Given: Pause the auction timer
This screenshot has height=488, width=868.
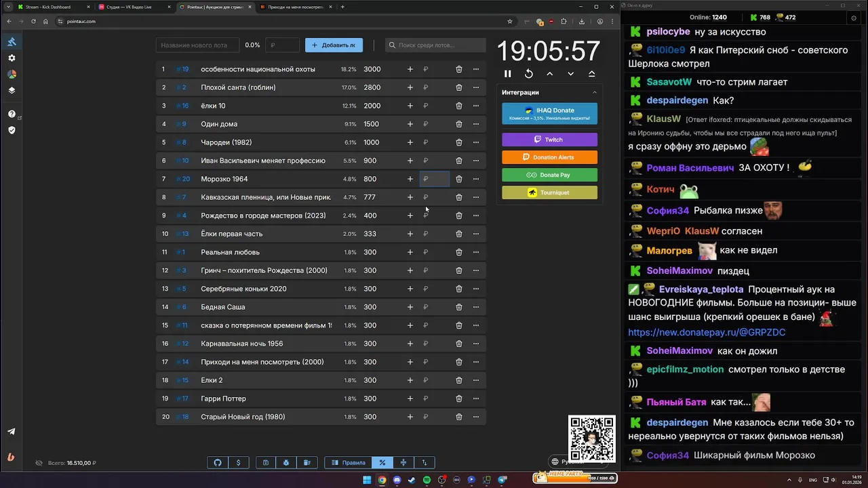Looking at the screenshot, I should [508, 74].
